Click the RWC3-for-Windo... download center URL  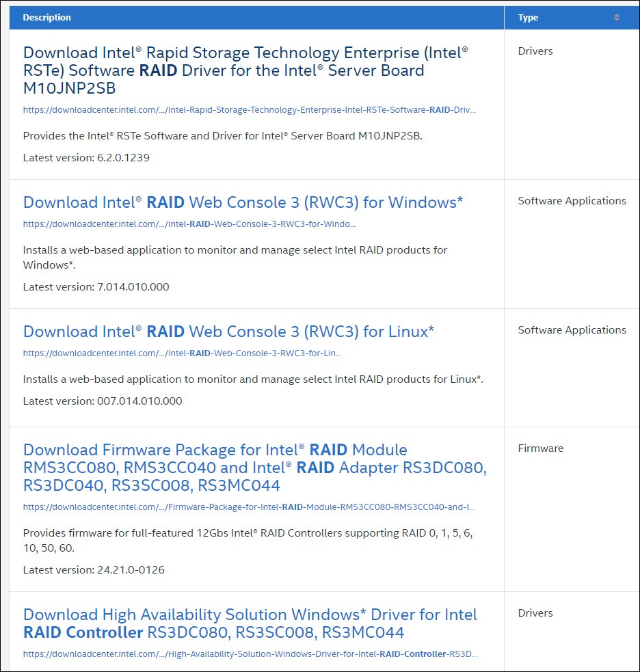(189, 224)
